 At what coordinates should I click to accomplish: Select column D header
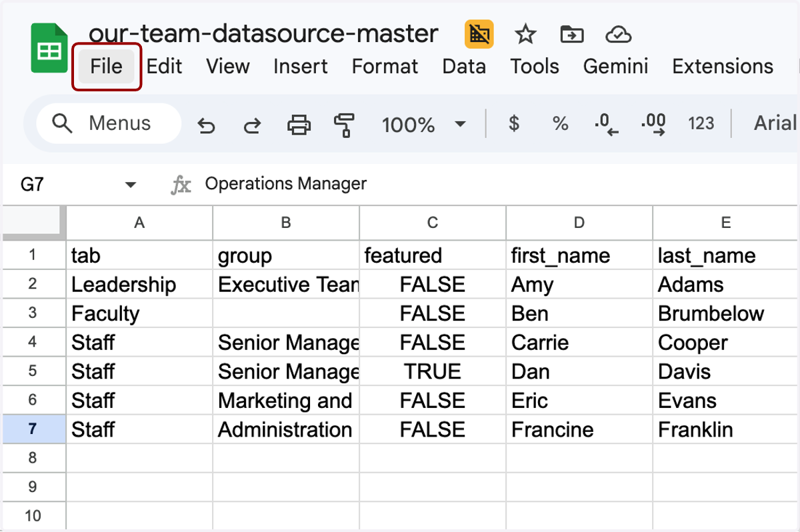[x=579, y=223]
